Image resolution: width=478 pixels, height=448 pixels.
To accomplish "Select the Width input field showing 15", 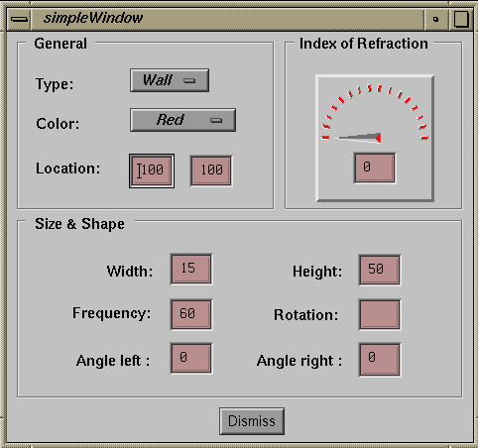I will click(x=191, y=269).
